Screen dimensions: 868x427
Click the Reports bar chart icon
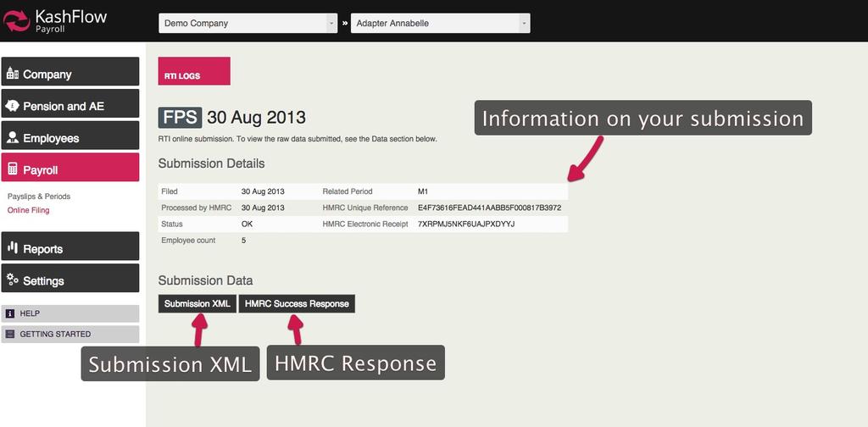(13, 248)
